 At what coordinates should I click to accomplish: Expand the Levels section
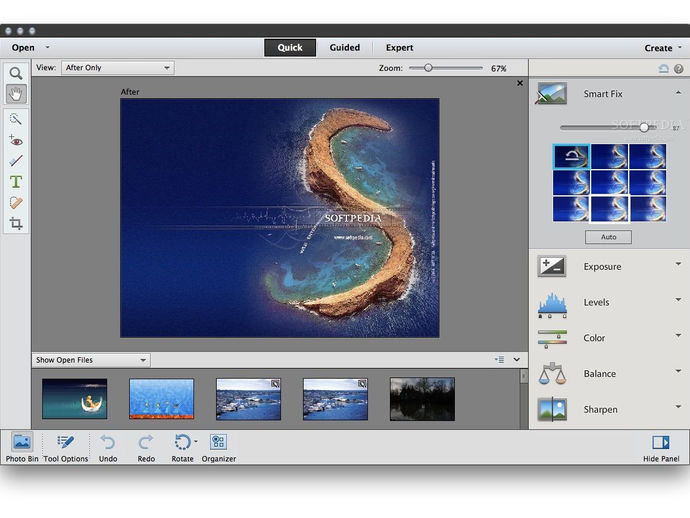click(678, 300)
